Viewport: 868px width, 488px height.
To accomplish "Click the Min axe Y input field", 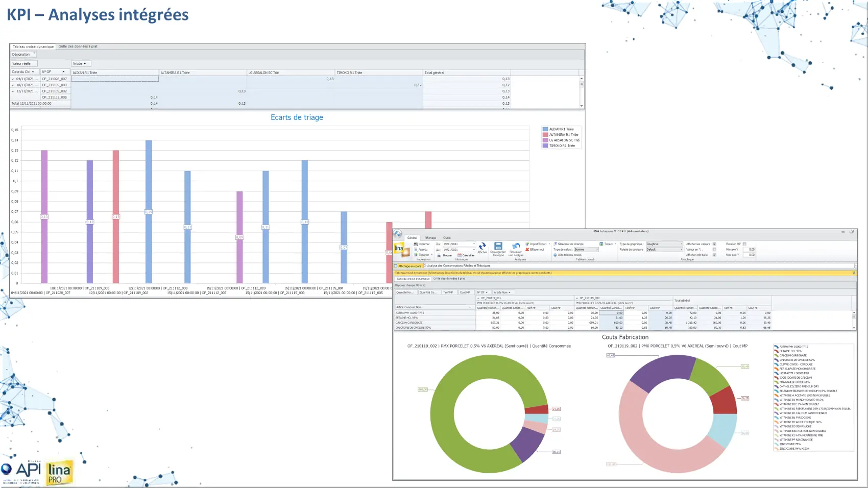I will (x=749, y=250).
